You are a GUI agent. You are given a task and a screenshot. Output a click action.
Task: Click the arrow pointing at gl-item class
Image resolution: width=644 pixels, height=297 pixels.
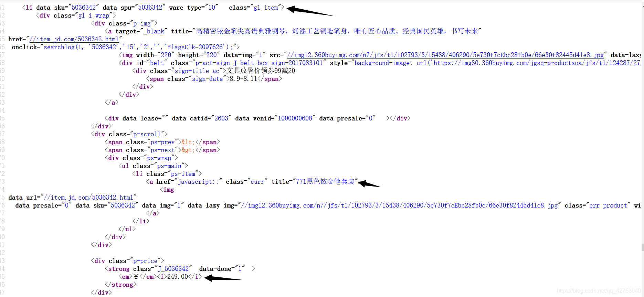310,11
